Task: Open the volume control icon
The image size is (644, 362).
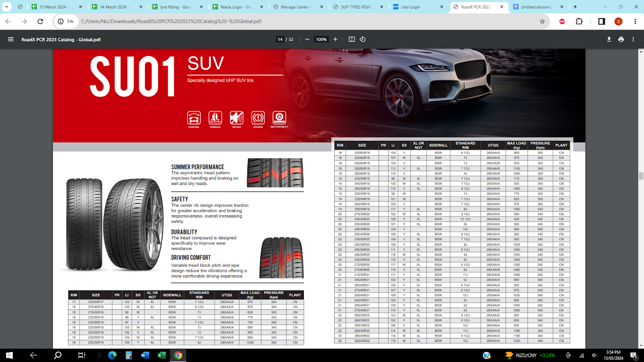Action: 594,355
